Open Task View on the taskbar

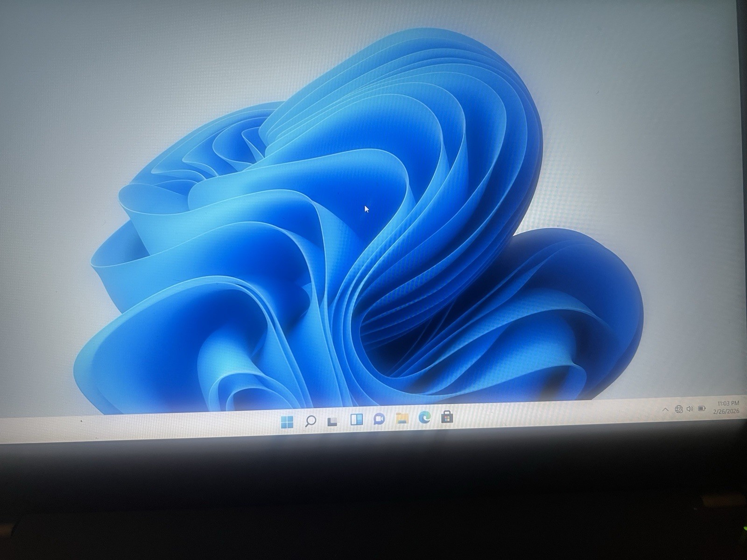pyautogui.click(x=332, y=422)
